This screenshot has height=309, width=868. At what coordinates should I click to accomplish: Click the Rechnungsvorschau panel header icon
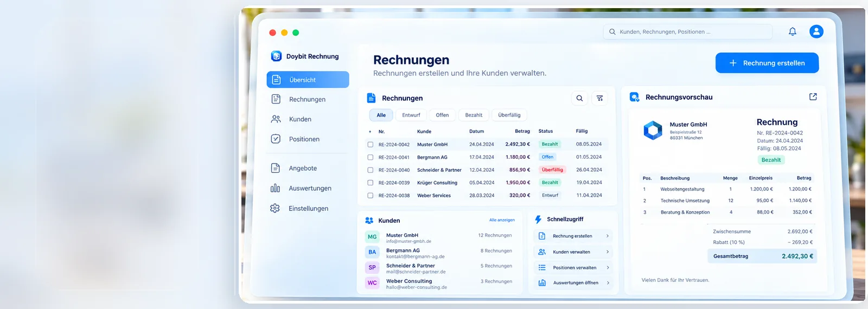(x=634, y=97)
